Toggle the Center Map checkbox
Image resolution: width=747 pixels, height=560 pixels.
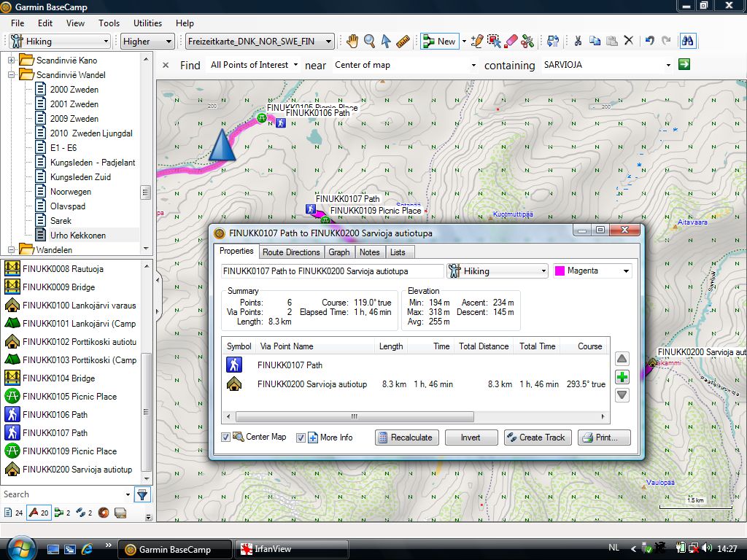[x=226, y=437]
